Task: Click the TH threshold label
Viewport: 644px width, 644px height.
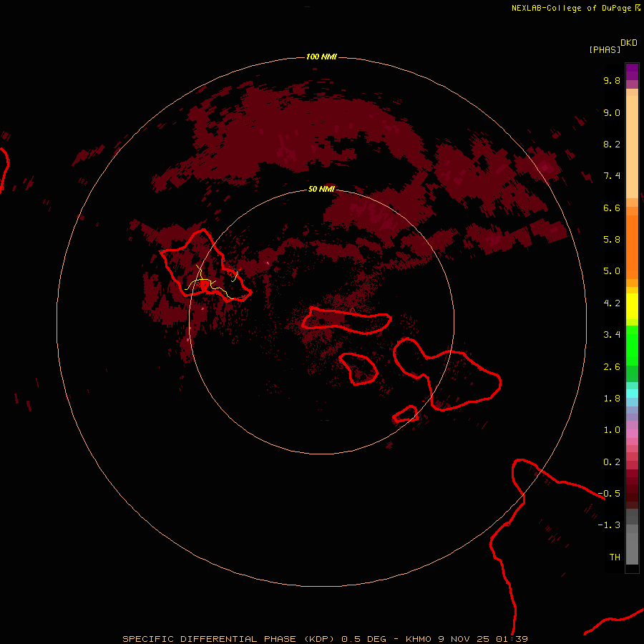Action: point(615,557)
